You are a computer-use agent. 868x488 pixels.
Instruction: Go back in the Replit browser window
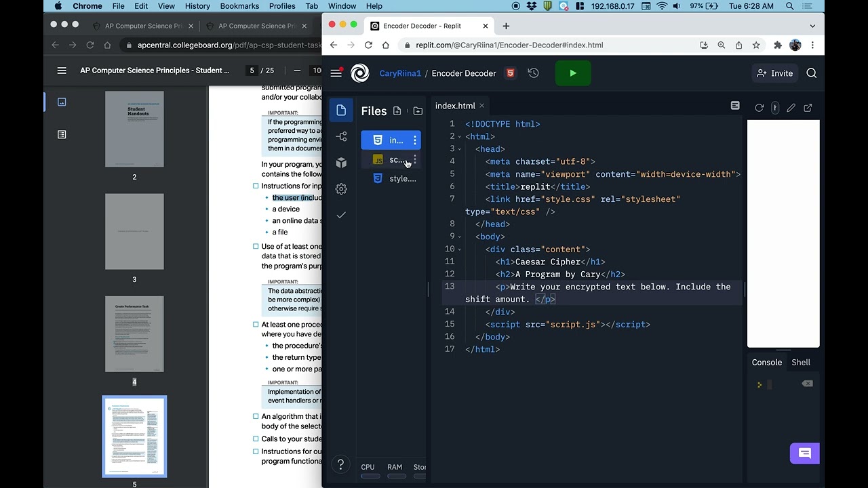coord(333,45)
